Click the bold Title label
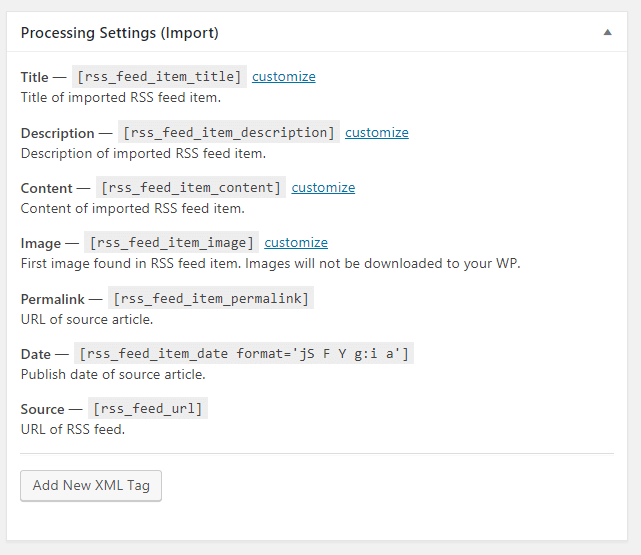The height and width of the screenshot is (555, 641). click(x=34, y=78)
